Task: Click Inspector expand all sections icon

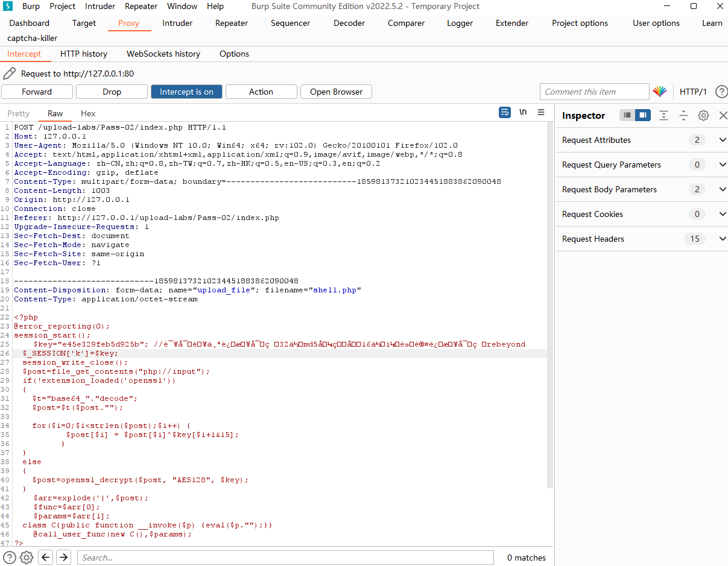Action: (x=663, y=115)
